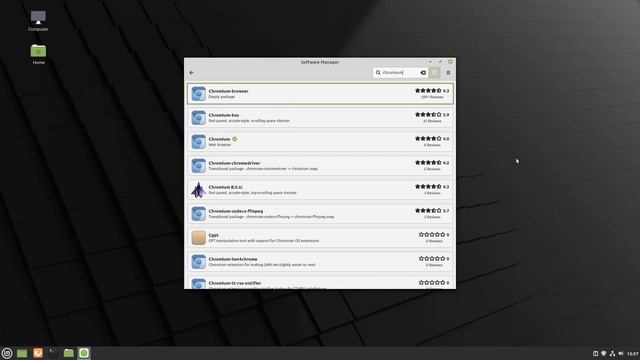Go back using the arrow button
Screen dimensions: 640x360
(x=191, y=73)
